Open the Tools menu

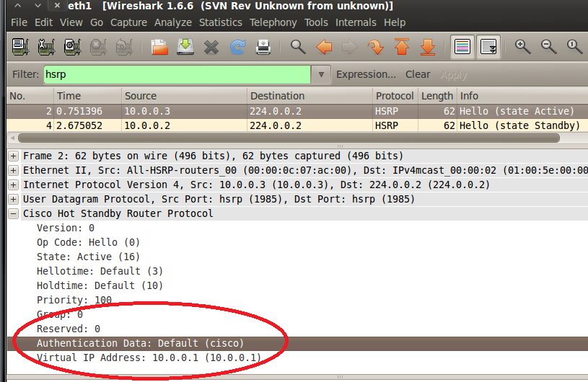316,22
